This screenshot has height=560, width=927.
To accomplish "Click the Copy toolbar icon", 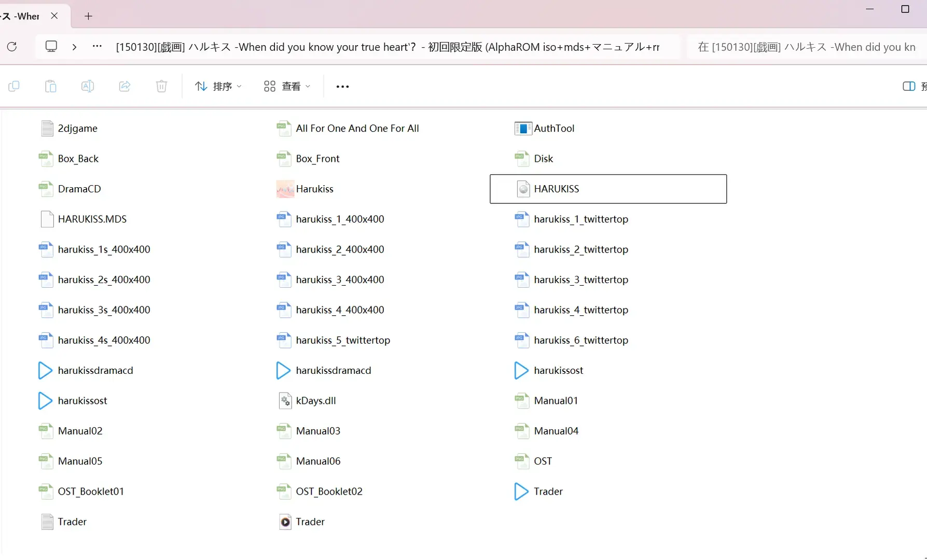I will pos(14,86).
